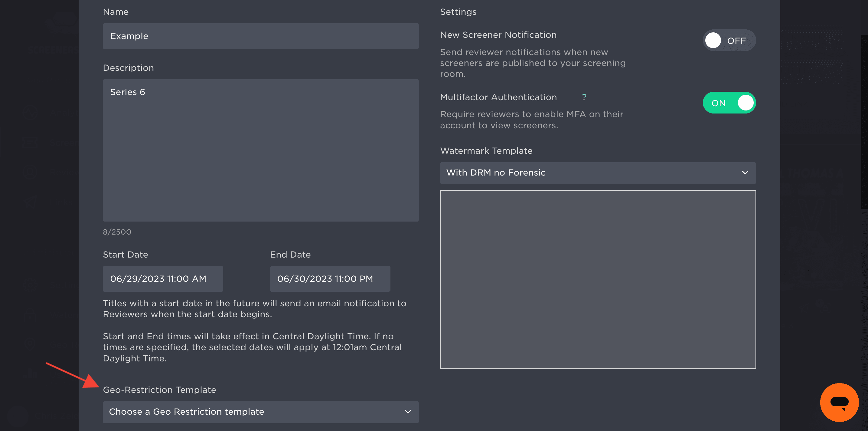Edit the Example name field
The height and width of the screenshot is (431, 868).
[x=260, y=36]
